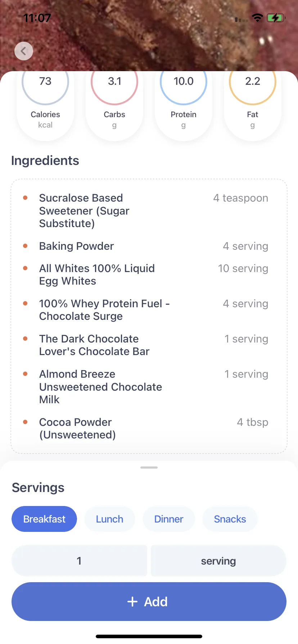This screenshot has width=298, height=644.
Task: Tap the battery charging icon
Action: [x=276, y=18]
